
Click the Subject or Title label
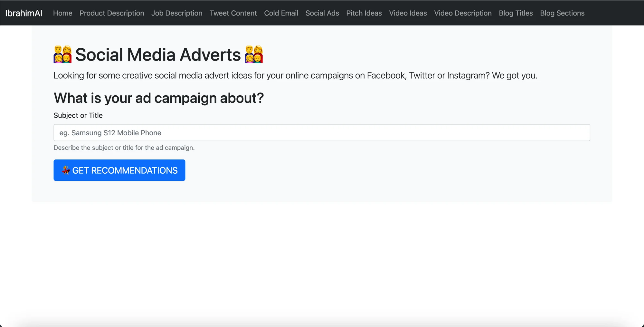click(x=78, y=115)
